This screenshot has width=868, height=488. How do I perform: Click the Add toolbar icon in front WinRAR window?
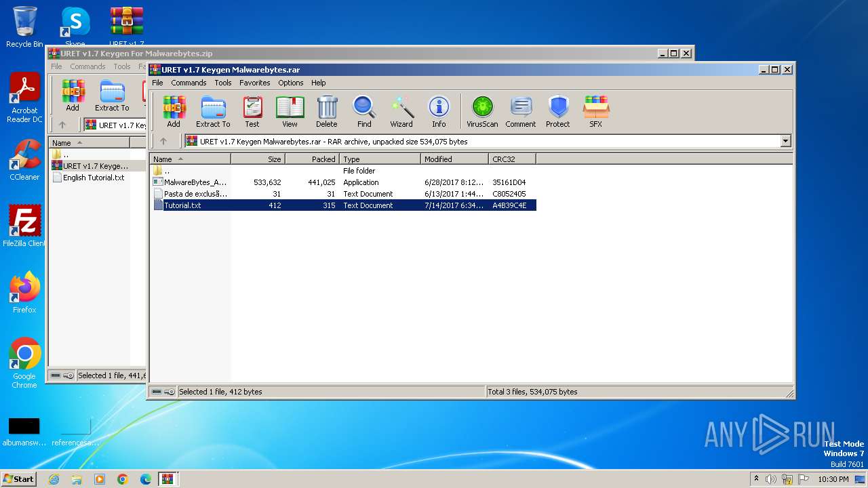174,112
